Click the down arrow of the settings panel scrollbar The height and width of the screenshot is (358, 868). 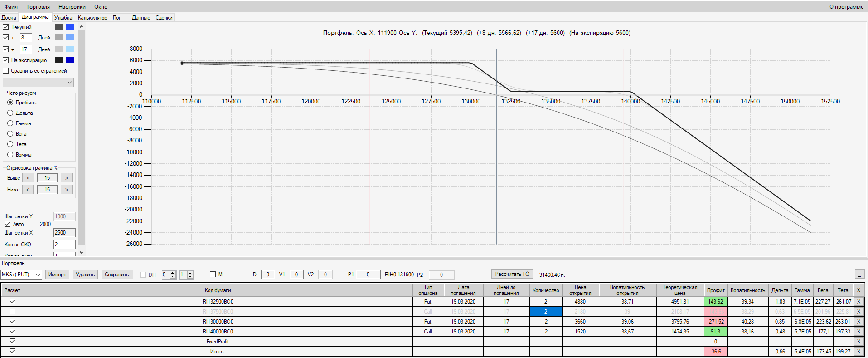[82, 252]
